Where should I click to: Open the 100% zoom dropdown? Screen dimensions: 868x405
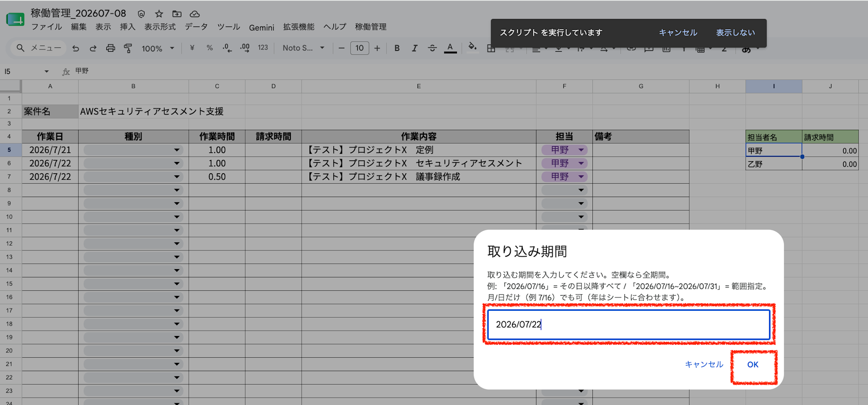[158, 48]
